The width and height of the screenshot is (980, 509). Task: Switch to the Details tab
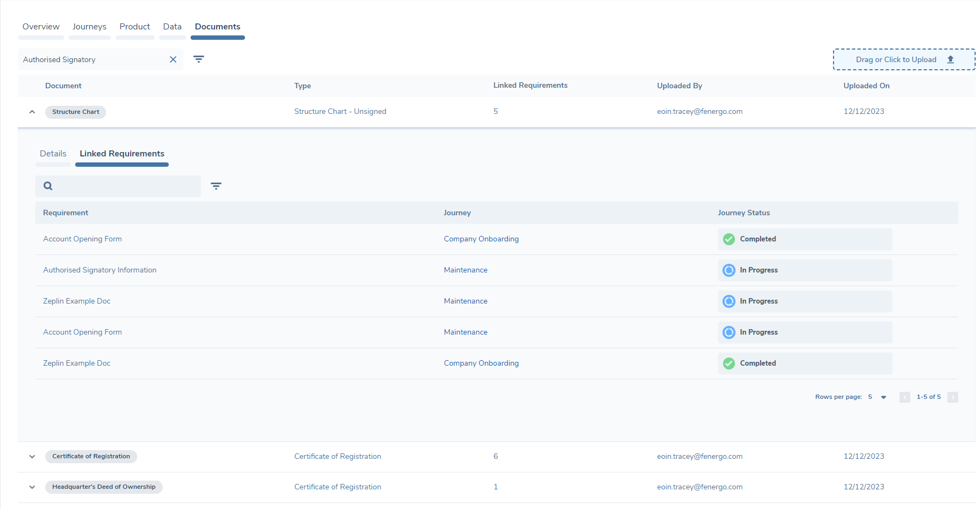coord(53,153)
